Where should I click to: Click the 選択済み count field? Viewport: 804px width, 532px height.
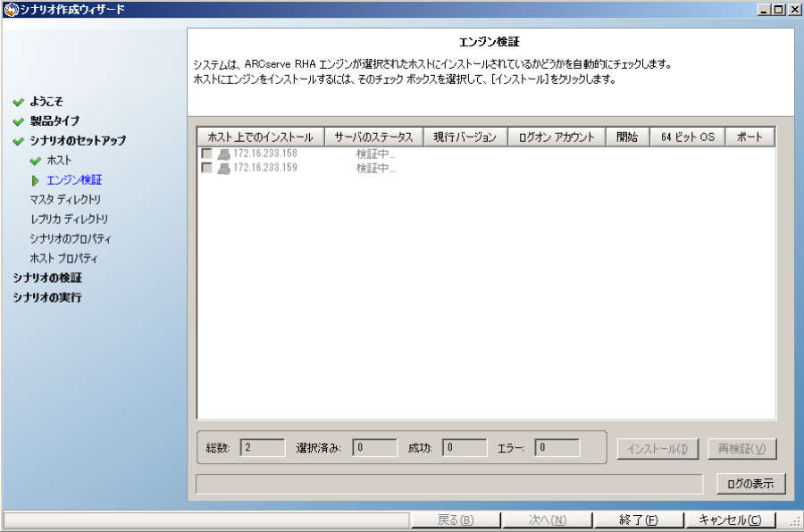pyautogui.click(x=375, y=447)
